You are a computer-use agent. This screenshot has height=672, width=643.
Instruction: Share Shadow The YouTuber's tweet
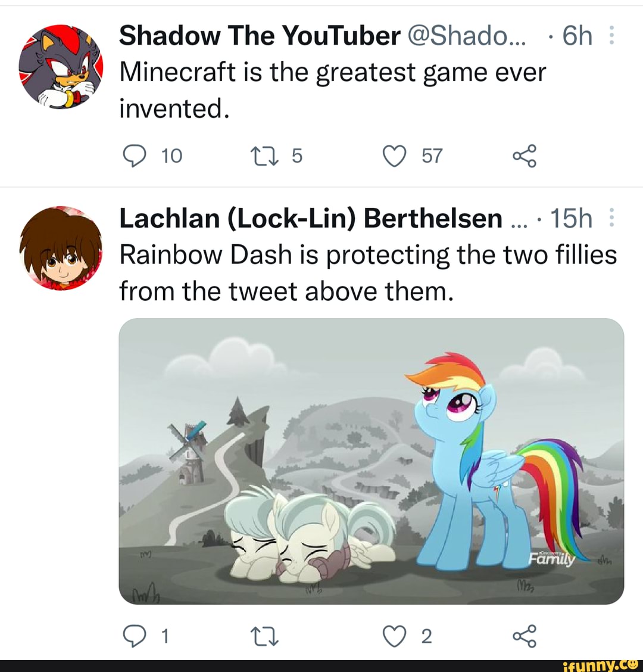click(524, 156)
